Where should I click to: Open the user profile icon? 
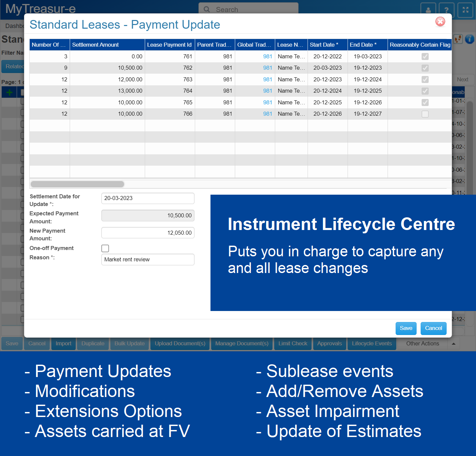(x=428, y=10)
